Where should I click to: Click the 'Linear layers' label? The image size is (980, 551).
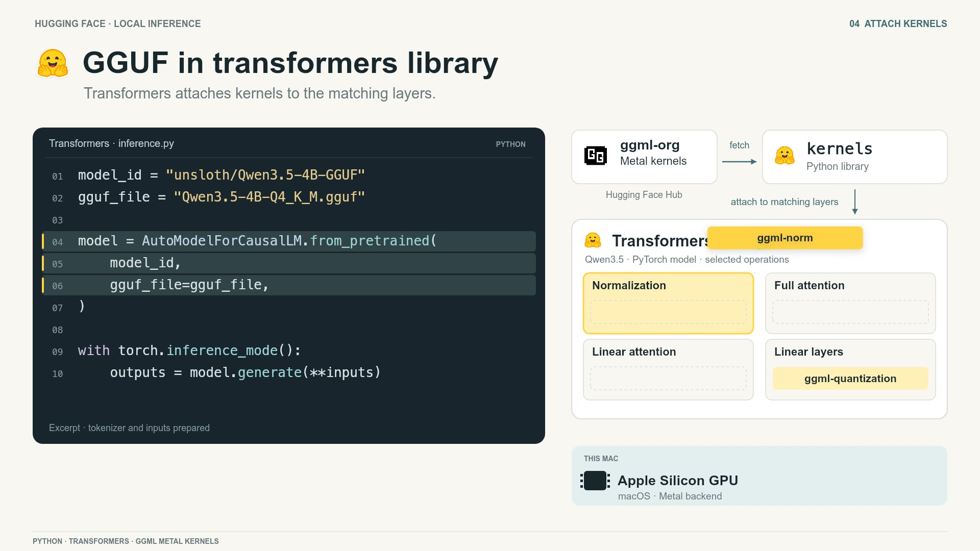pyautogui.click(x=808, y=352)
